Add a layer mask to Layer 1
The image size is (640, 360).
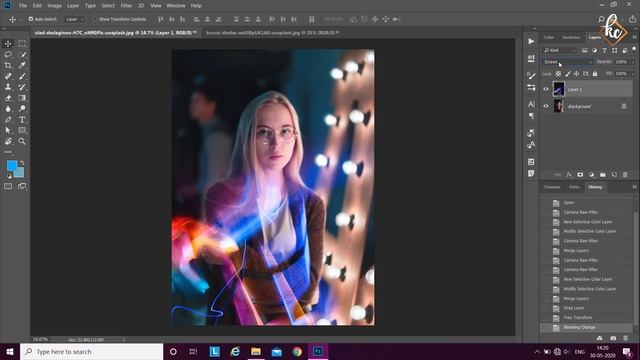[x=580, y=175]
